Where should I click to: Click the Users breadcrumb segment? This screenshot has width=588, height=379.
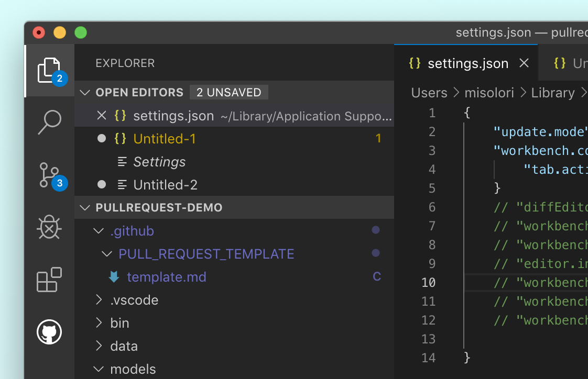coord(429,93)
